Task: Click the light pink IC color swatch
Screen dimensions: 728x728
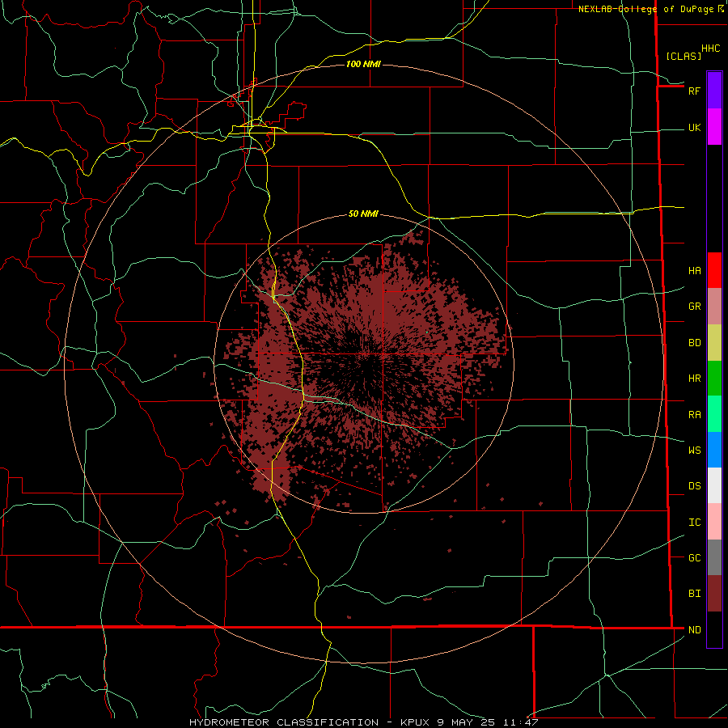Action: point(714,522)
